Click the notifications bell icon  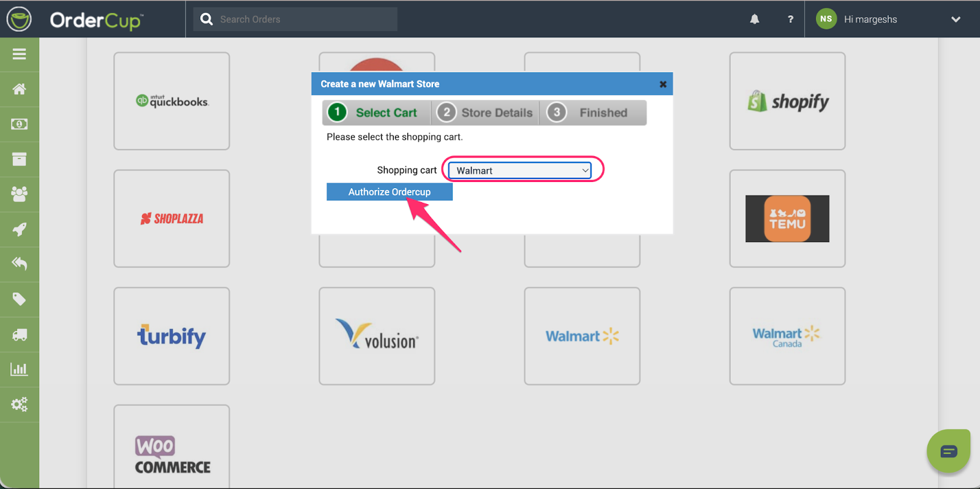coord(755,20)
